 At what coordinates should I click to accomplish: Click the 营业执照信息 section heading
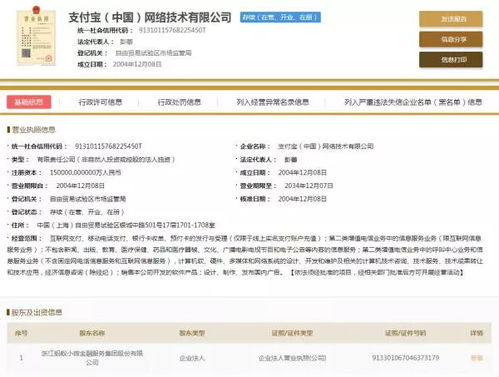[x=34, y=130]
